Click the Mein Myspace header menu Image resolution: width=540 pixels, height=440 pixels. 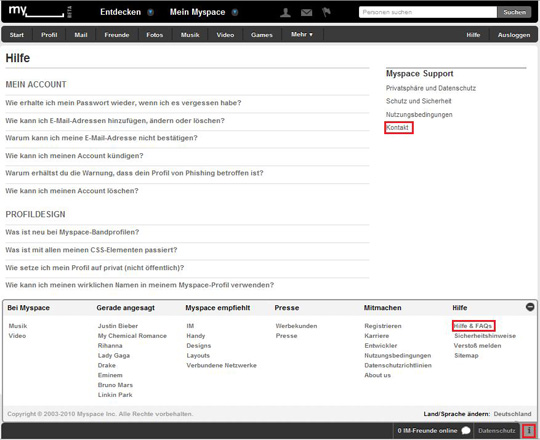click(x=197, y=12)
